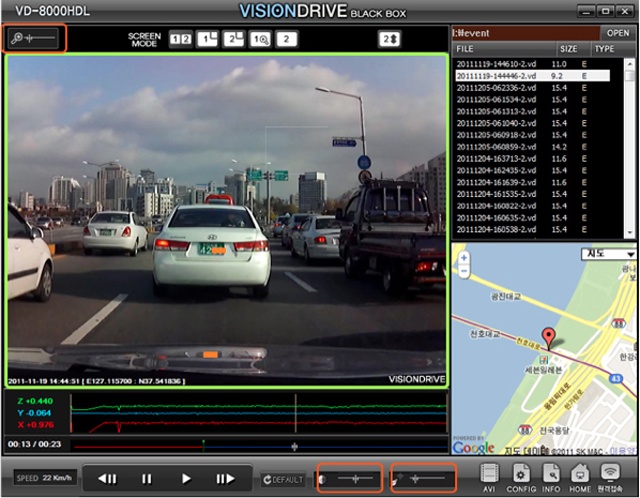Image resolution: width=640 pixels, height=498 pixels.
Task: Select file 20111205-062336-2.vd in list
Action: pyautogui.click(x=495, y=89)
